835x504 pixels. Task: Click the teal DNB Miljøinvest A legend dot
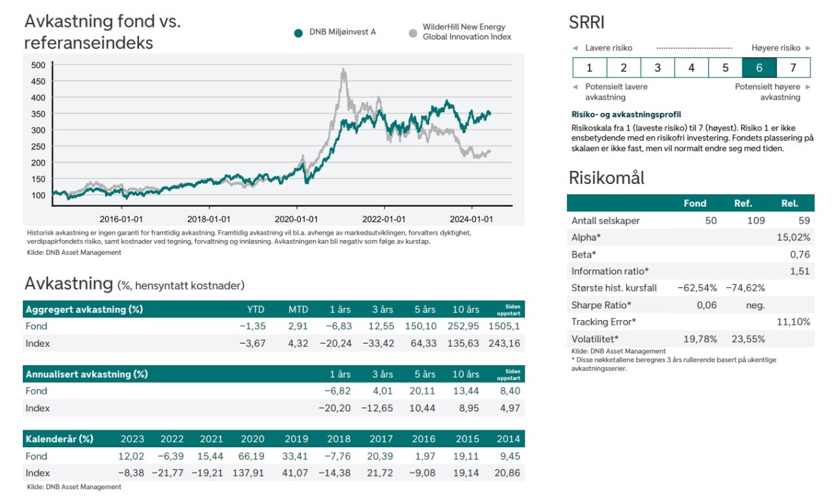pyautogui.click(x=298, y=33)
